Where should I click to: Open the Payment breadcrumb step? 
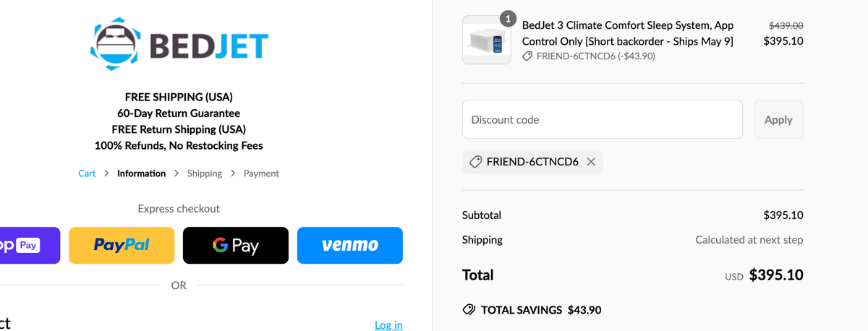click(261, 173)
